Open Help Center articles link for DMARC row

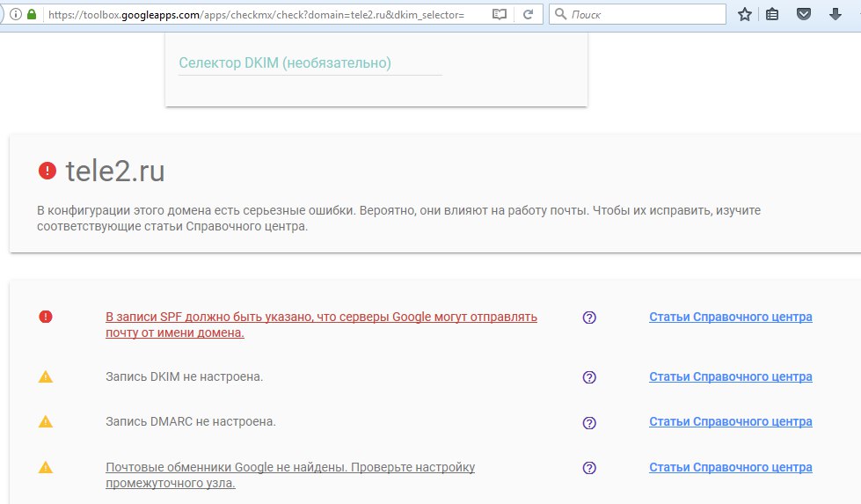click(x=730, y=421)
